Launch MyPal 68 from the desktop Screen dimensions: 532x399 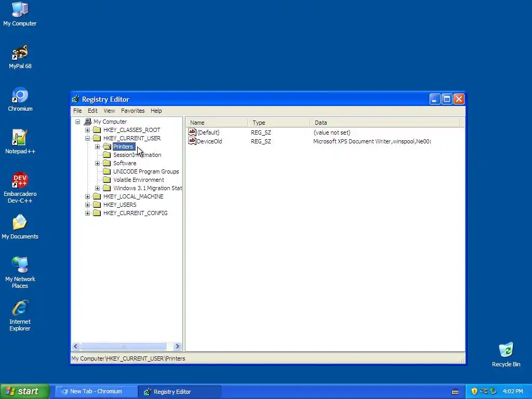click(20, 57)
